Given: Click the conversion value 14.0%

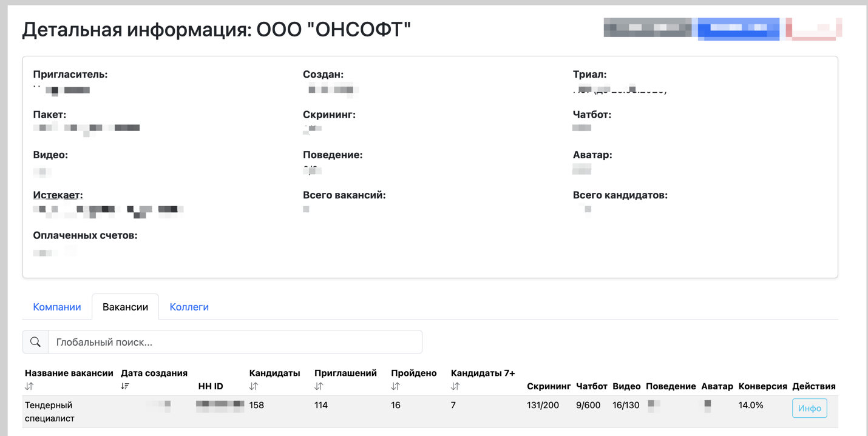Looking at the screenshot, I should pos(751,405).
